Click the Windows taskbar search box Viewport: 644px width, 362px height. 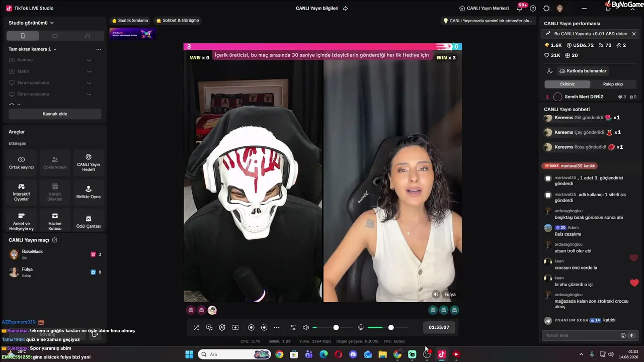(234, 354)
